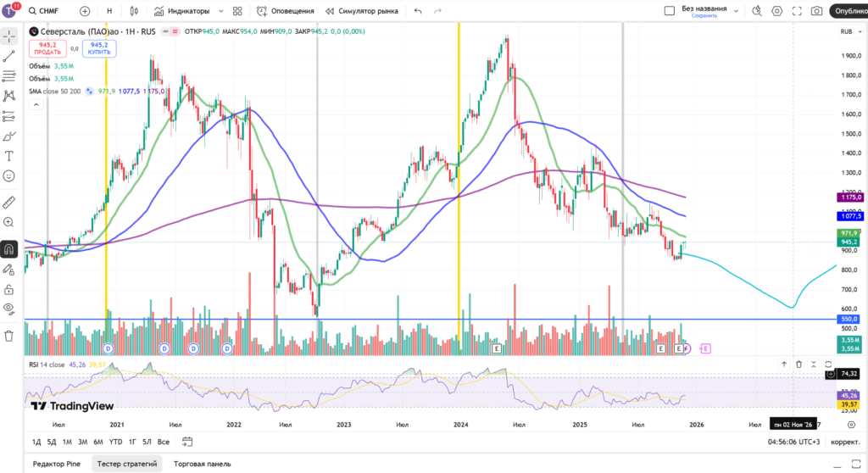Open the indicator templates grid icon
The image size is (868, 473).
point(237,11)
